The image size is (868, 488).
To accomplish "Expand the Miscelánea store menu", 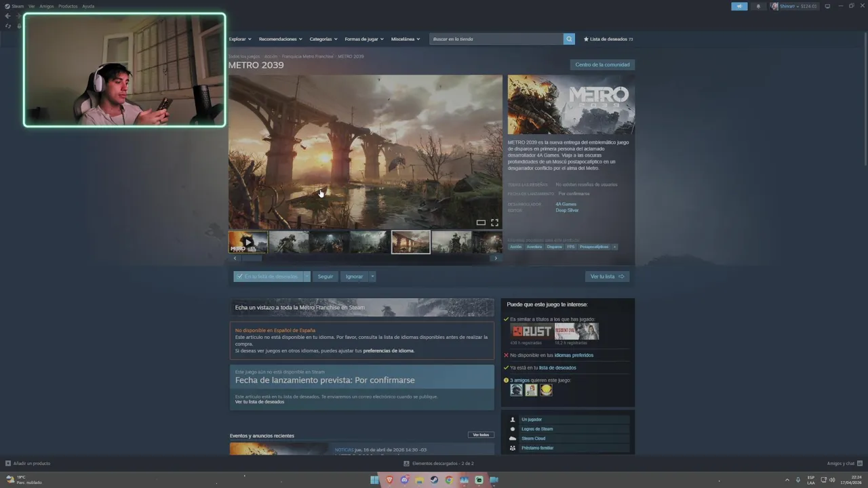I will tap(406, 39).
